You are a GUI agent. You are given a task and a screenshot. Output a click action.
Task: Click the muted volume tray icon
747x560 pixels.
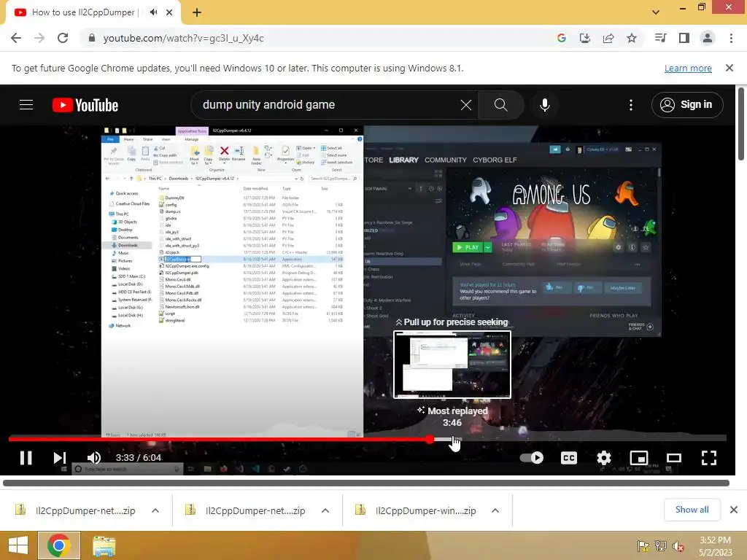(678, 546)
